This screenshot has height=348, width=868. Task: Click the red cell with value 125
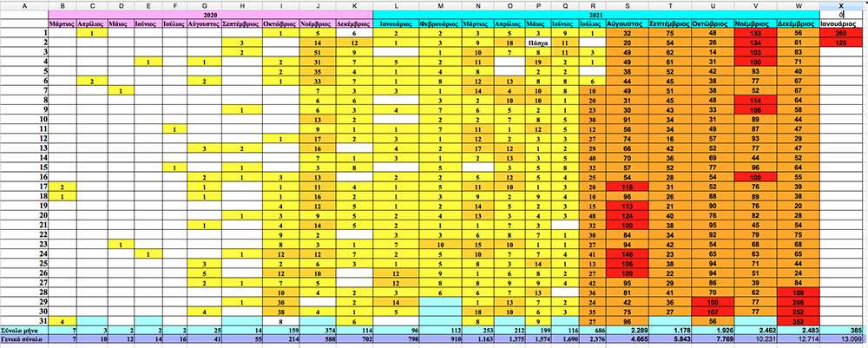click(x=841, y=43)
